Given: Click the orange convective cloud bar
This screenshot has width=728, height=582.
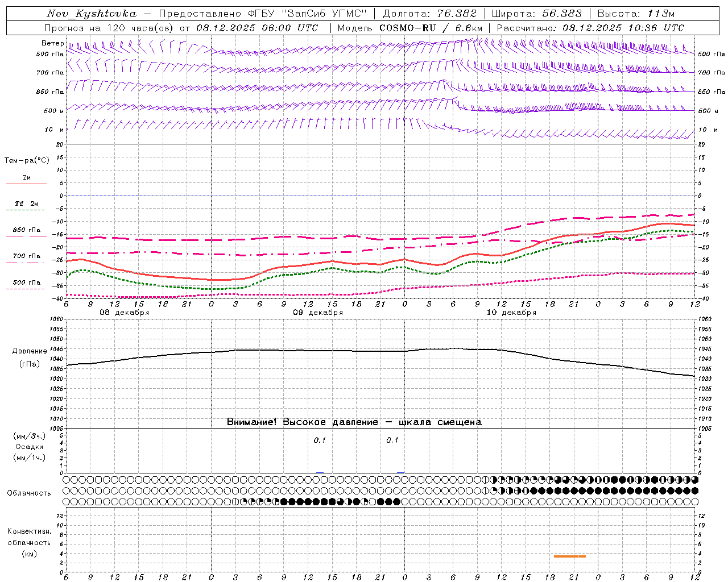Looking at the screenshot, I should 569,556.
